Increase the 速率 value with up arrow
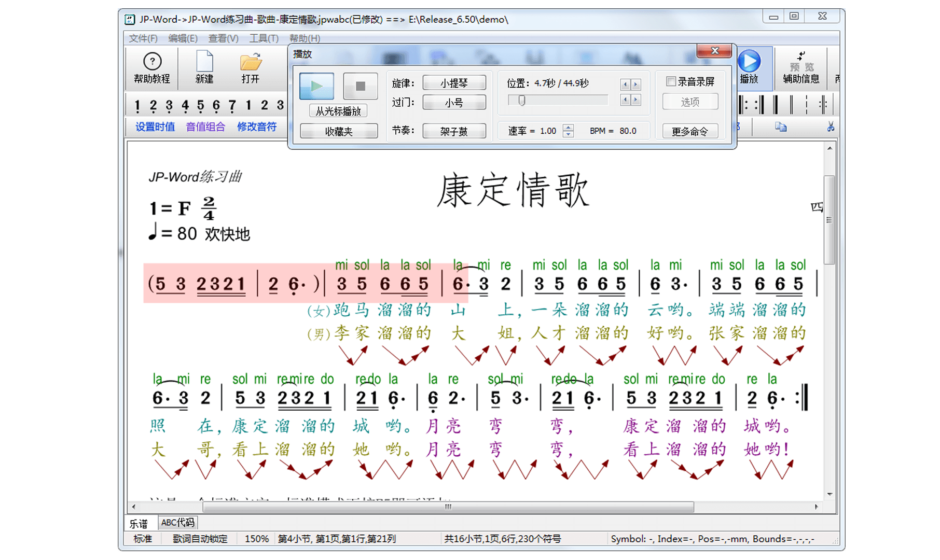The width and height of the screenshot is (940, 560). click(569, 128)
